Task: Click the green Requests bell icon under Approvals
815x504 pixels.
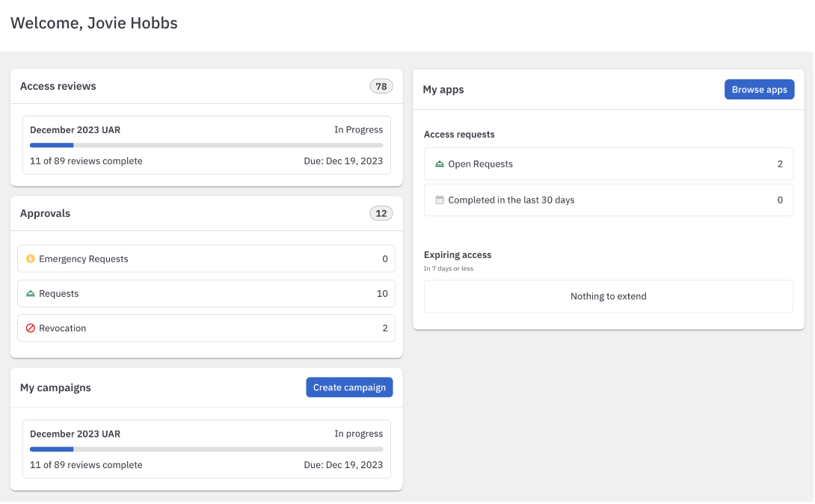Action: (30, 294)
